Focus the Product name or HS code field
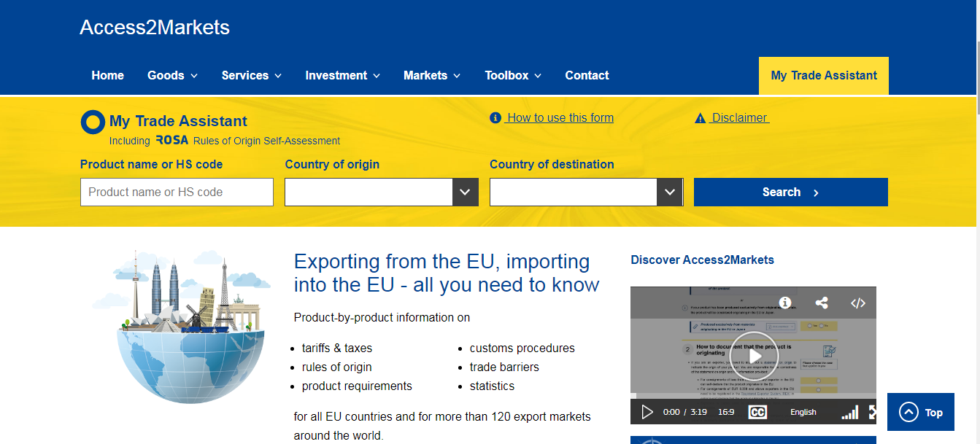This screenshot has height=444, width=980. [177, 192]
